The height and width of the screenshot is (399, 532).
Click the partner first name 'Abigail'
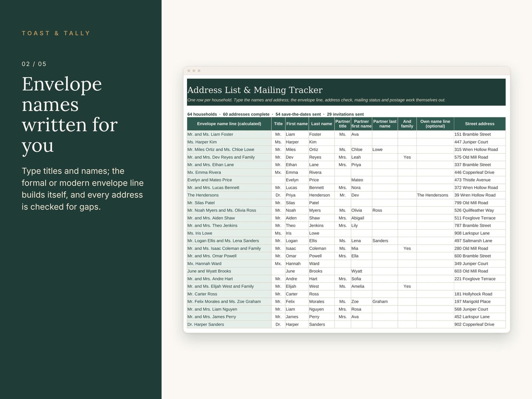click(361, 218)
